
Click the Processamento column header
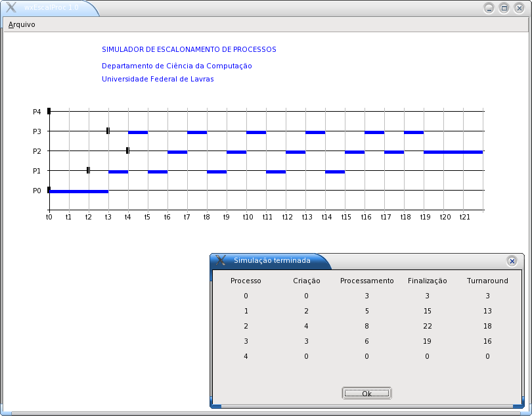tap(366, 281)
